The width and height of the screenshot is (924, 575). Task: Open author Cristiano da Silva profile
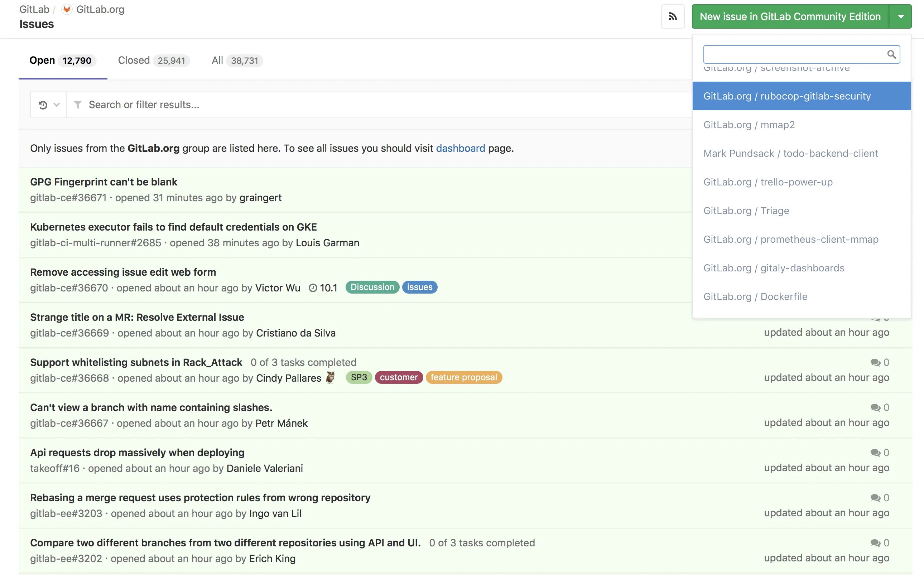coord(295,333)
